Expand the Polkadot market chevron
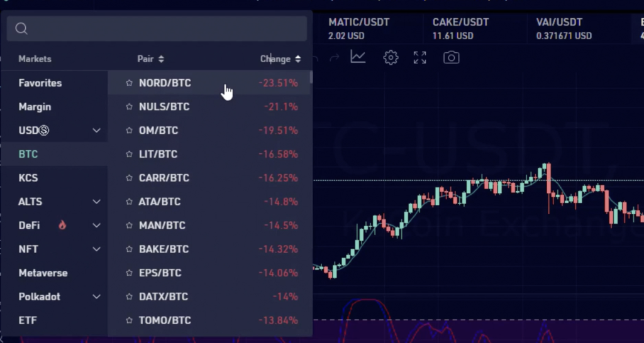The width and height of the screenshot is (644, 343). 96,297
